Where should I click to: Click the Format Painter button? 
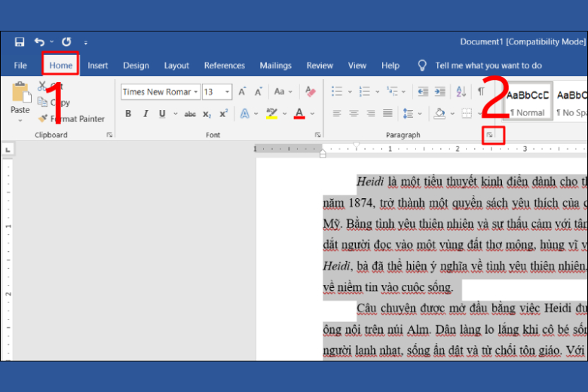coord(72,119)
